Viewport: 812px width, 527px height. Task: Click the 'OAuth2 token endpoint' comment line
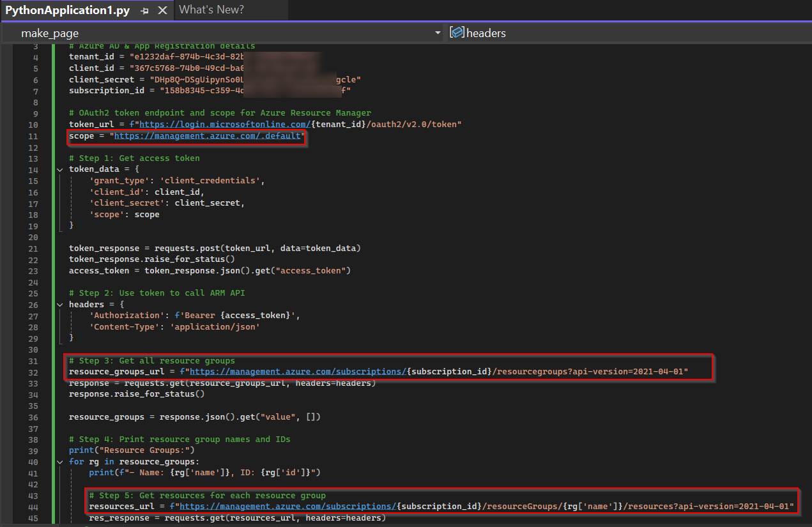pos(220,113)
